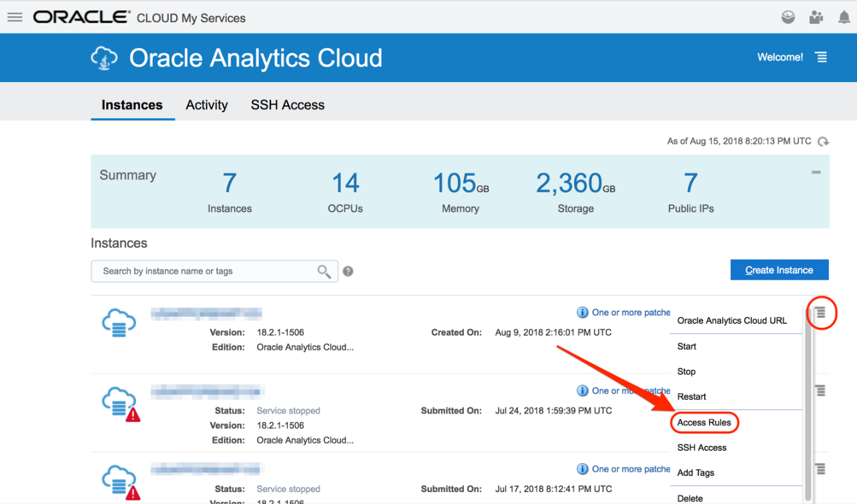
Task: Click the help question mark icon beside search
Action: click(x=348, y=271)
